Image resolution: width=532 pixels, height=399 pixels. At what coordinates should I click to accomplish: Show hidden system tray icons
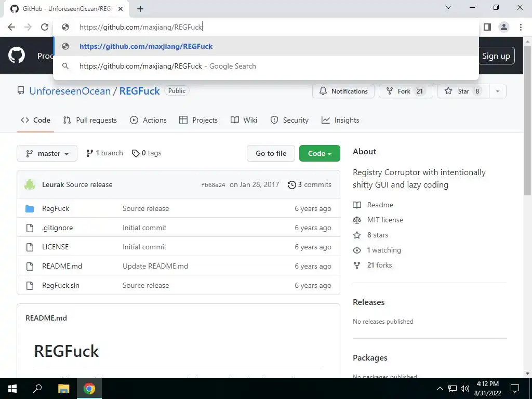click(x=440, y=389)
